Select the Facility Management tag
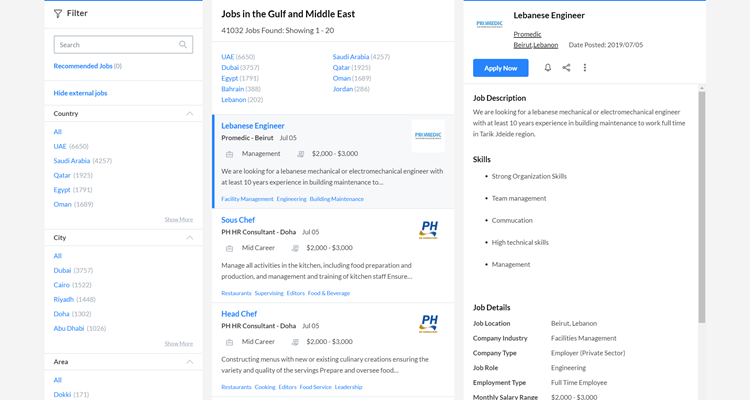Screen dimensions: 750x400 pyautogui.click(x=247, y=199)
